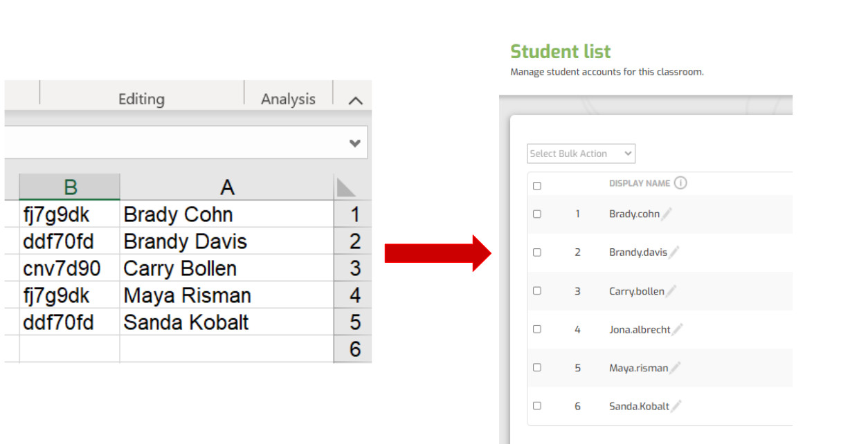Viewport: 868px width, 444px height.
Task: Click row 3 header in spreadsheet
Action: (354, 268)
